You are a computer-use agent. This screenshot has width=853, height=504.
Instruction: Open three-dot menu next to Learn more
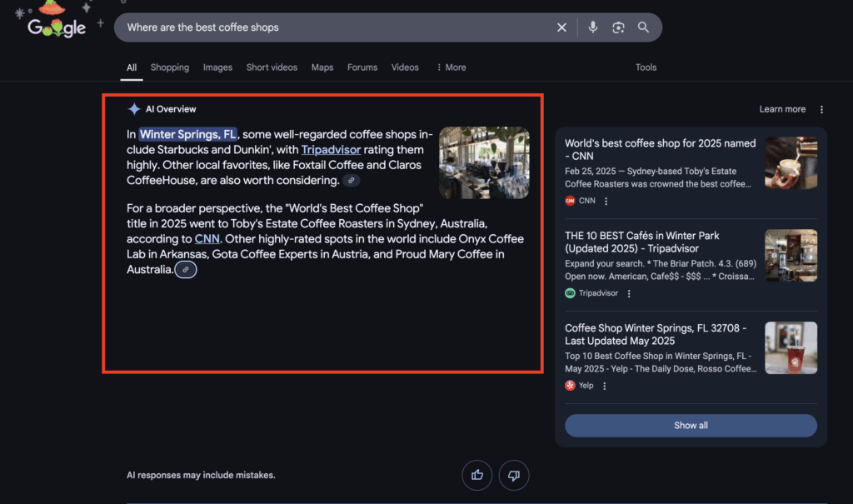(x=821, y=109)
